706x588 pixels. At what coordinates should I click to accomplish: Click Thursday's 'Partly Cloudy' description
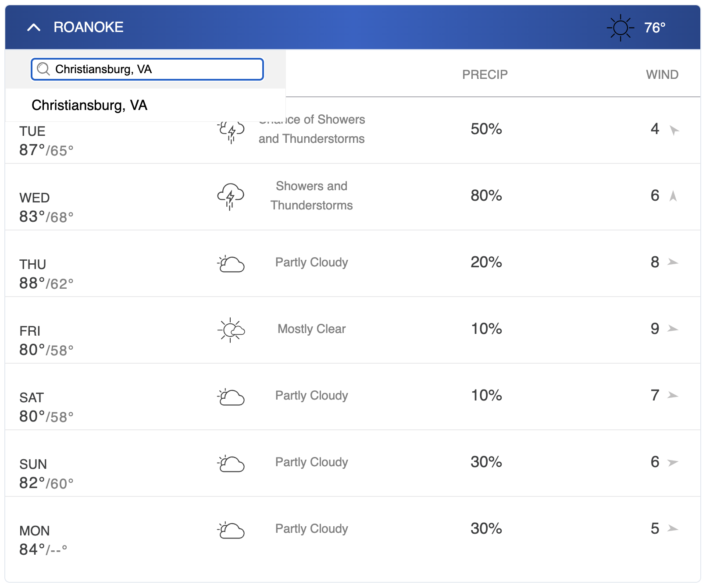[312, 262]
